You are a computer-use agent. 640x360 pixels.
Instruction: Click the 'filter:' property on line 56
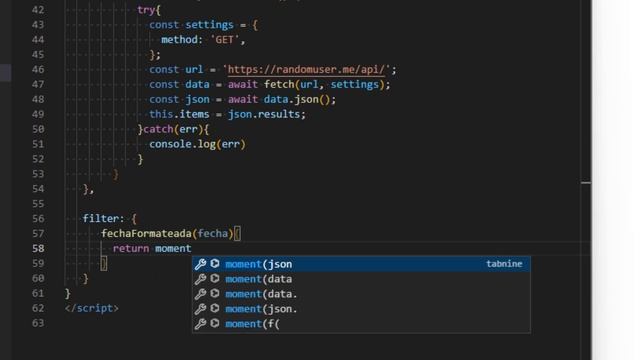[103, 218]
